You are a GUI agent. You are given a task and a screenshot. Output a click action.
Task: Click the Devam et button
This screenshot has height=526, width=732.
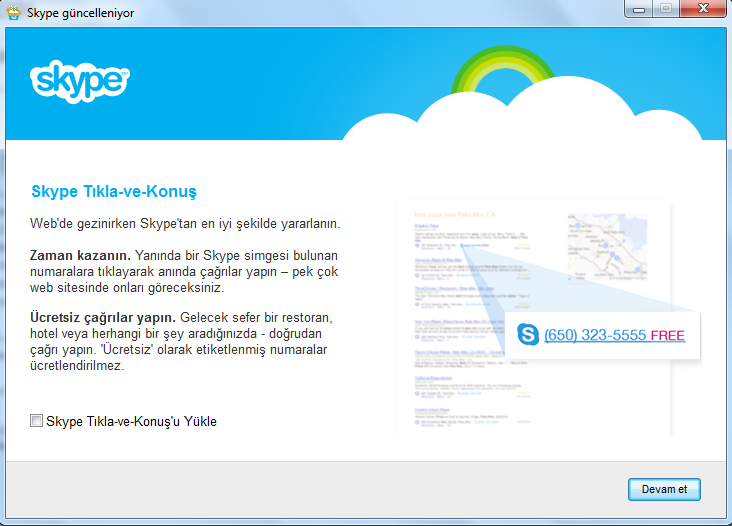pos(664,489)
